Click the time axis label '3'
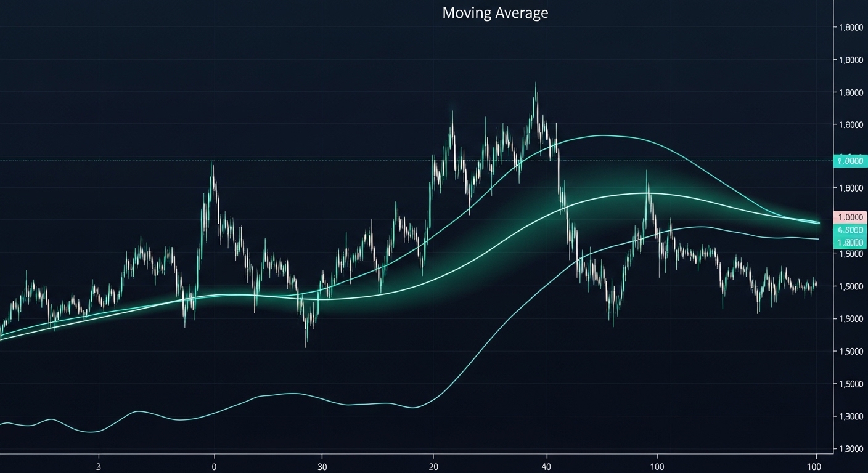The image size is (868, 473). [x=99, y=464]
